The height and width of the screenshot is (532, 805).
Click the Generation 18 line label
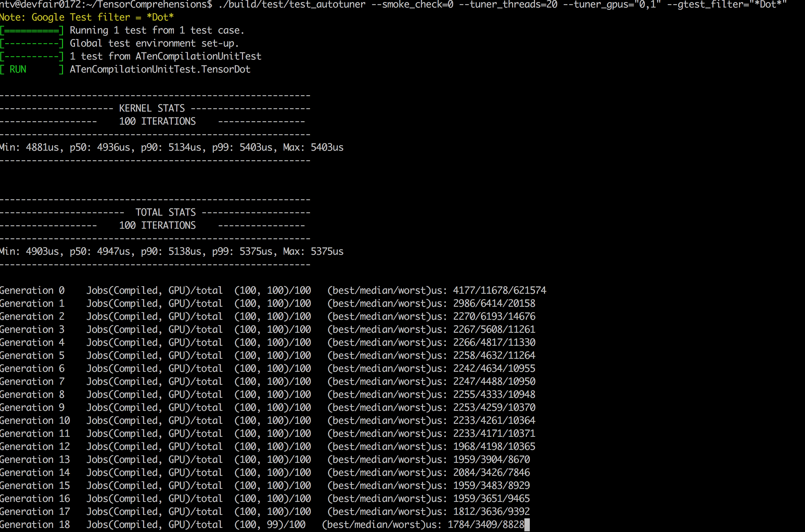(x=35, y=525)
